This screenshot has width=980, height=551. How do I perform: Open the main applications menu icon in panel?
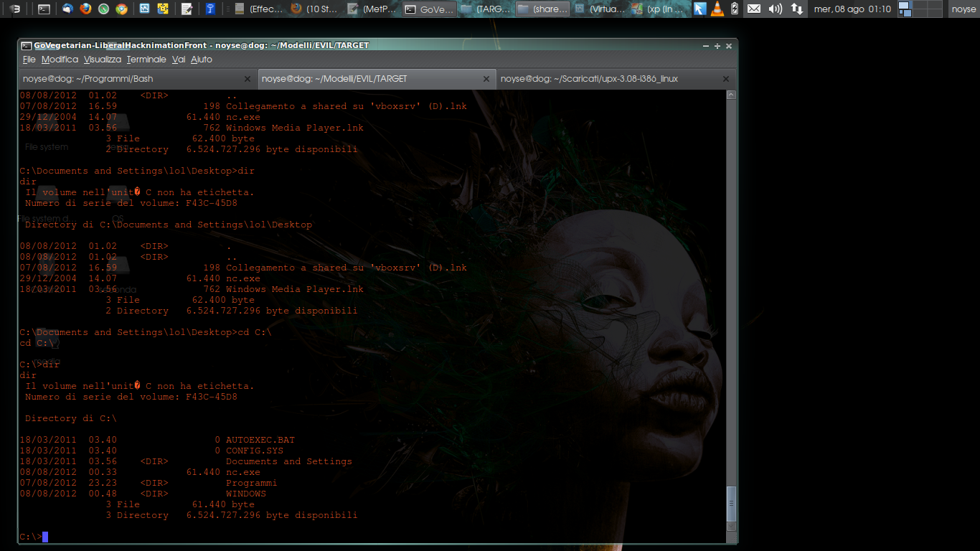(x=14, y=9)
